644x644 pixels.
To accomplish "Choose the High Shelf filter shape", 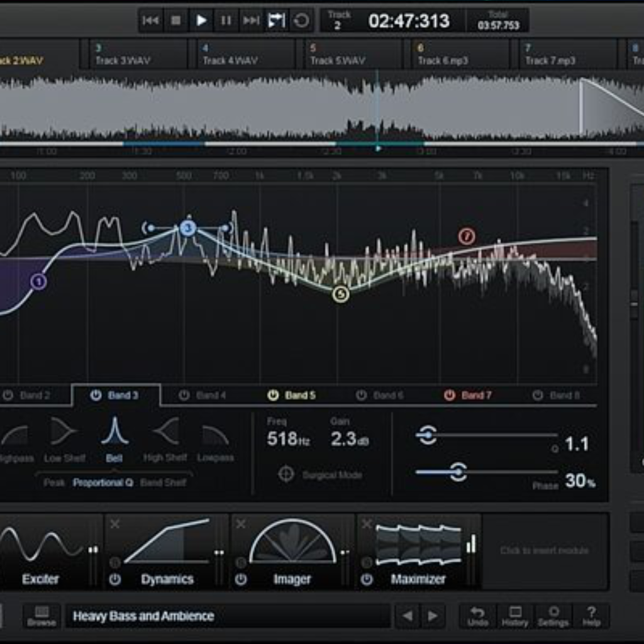I will 165,432.
